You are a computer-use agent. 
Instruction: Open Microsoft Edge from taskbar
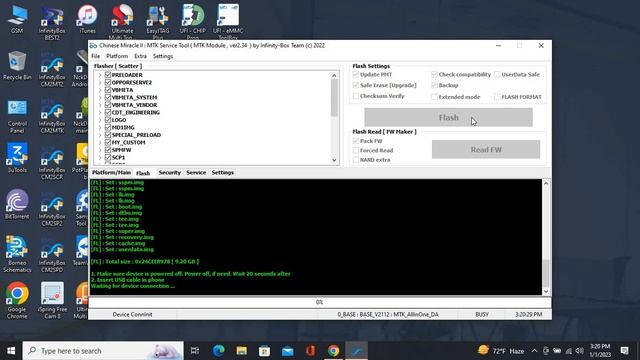point(218,351)
